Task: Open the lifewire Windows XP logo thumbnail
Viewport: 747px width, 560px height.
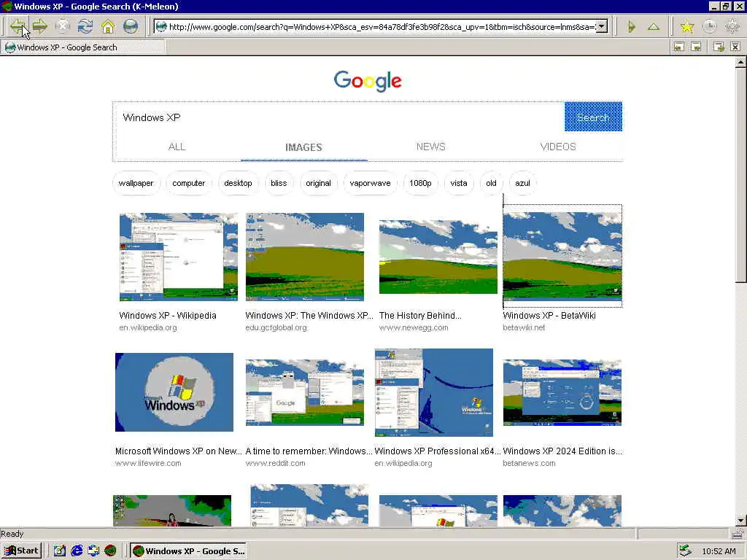Action: pyautogui.click(x=174, y=392)
